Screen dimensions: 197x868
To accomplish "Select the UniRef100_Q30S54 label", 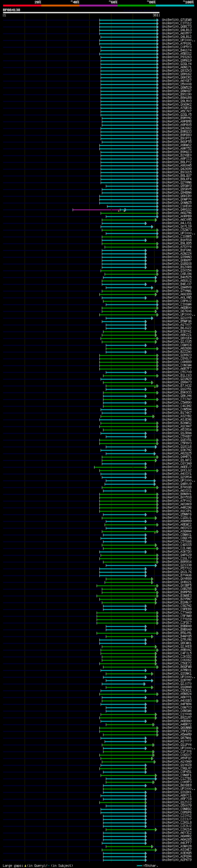I will [x=177, y=271].
